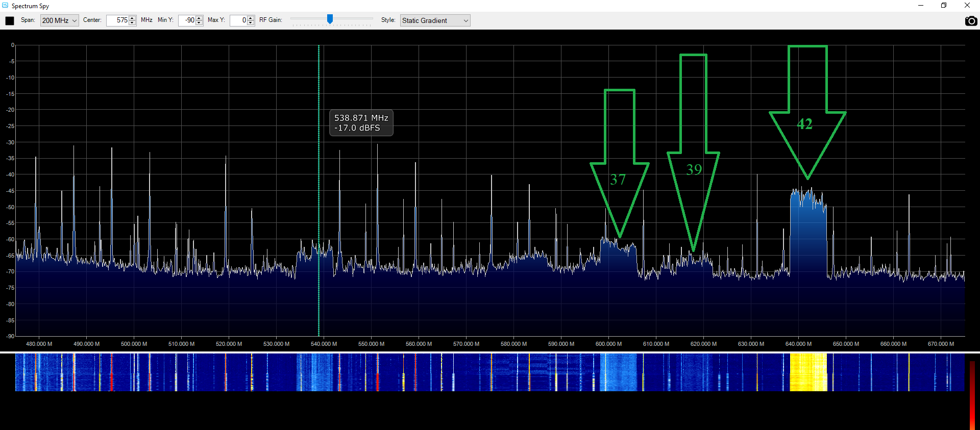Click the "Min Y:" label
The image size is (980, 430).
[166, 20]
